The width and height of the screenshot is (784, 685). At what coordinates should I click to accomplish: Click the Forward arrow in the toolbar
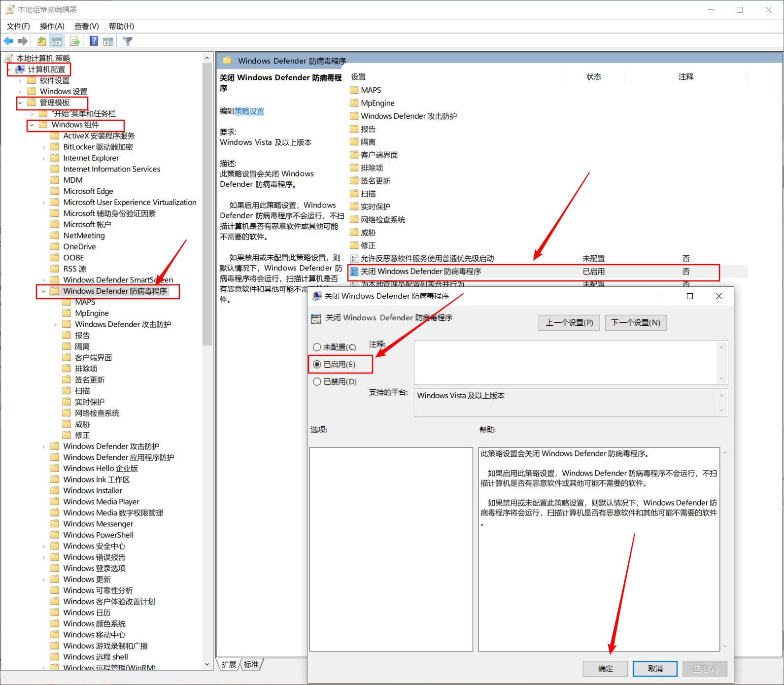[x=22, y=41]
